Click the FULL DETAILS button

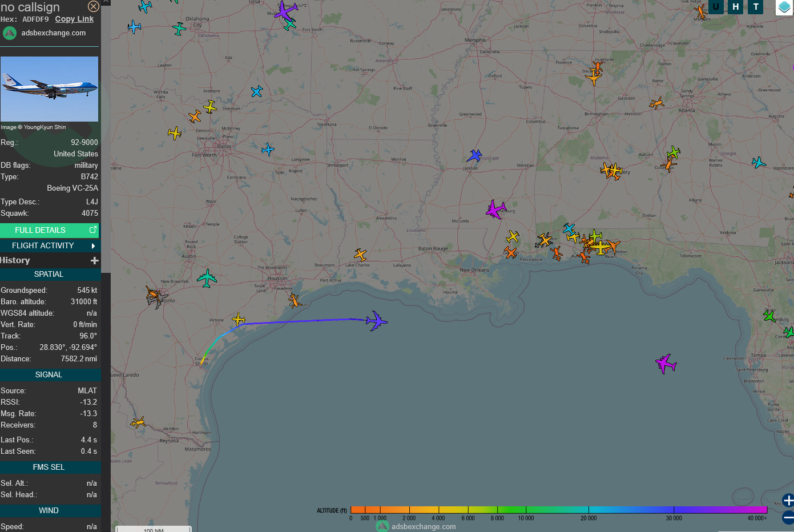(x=49, y=230)
